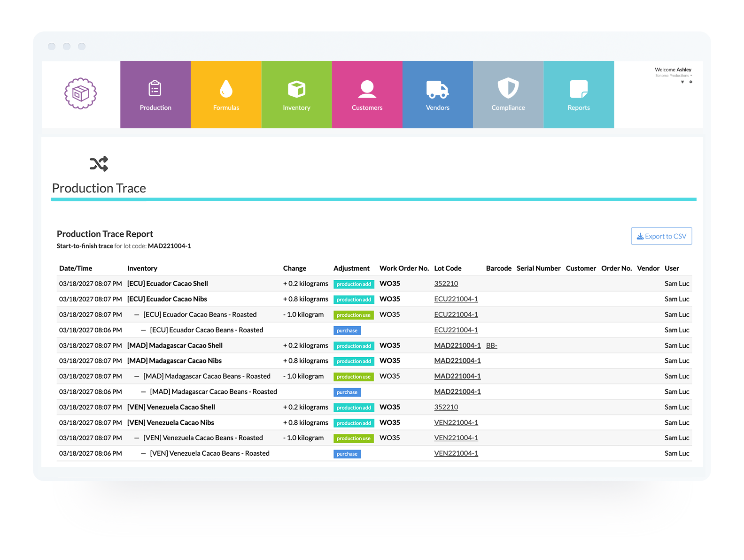Open the Compliance shield icon

508,88
